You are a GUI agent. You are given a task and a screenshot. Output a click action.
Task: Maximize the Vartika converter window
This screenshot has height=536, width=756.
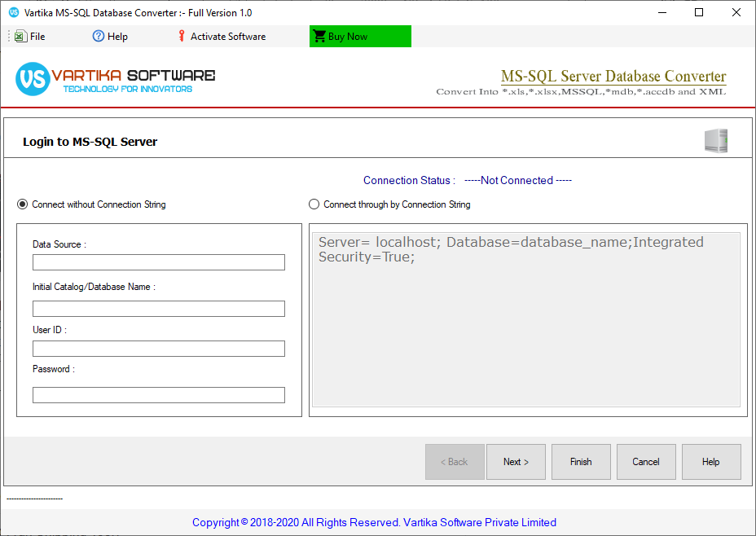click(699, 12)
